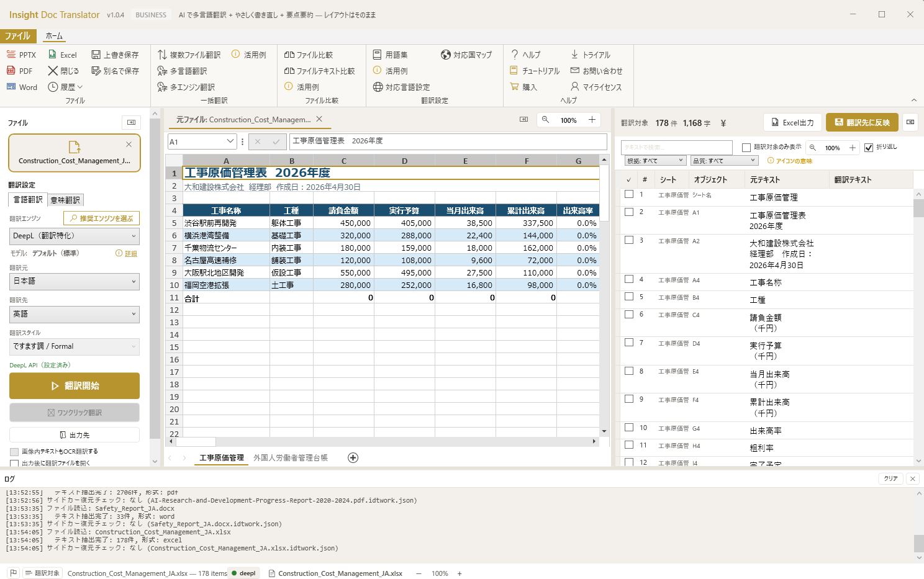Open 翻訳スタイル ですます調 dropdown

(75, 346)
